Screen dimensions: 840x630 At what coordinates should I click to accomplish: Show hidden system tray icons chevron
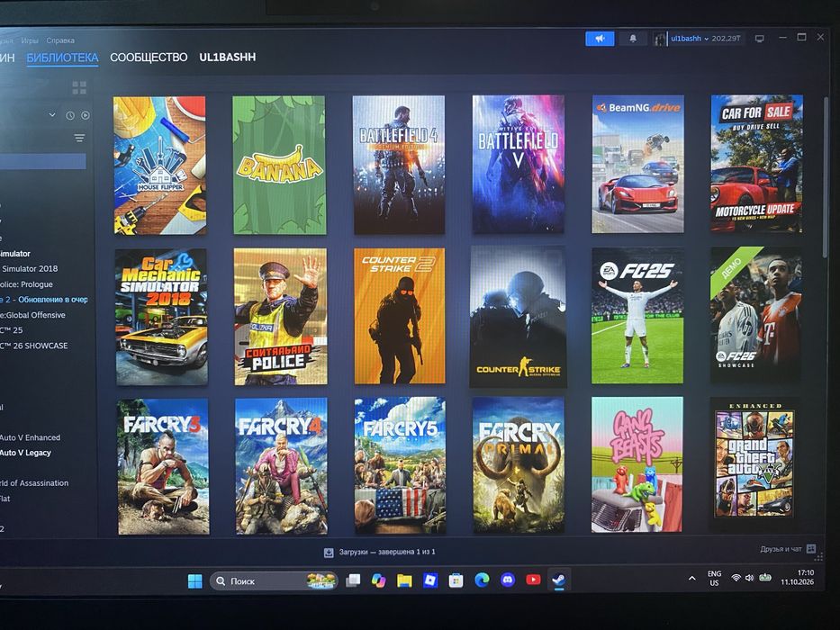click(x=691, y=579)
